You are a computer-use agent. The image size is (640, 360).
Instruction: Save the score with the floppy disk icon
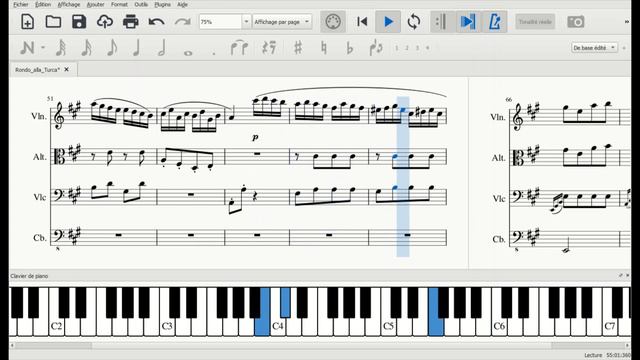[x=79, y=22]
